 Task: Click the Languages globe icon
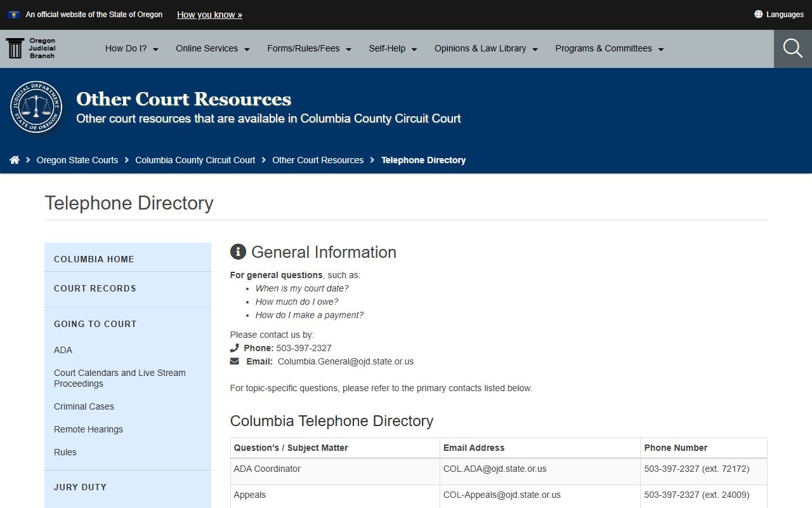pyautogui.click(x=758, y=14)
